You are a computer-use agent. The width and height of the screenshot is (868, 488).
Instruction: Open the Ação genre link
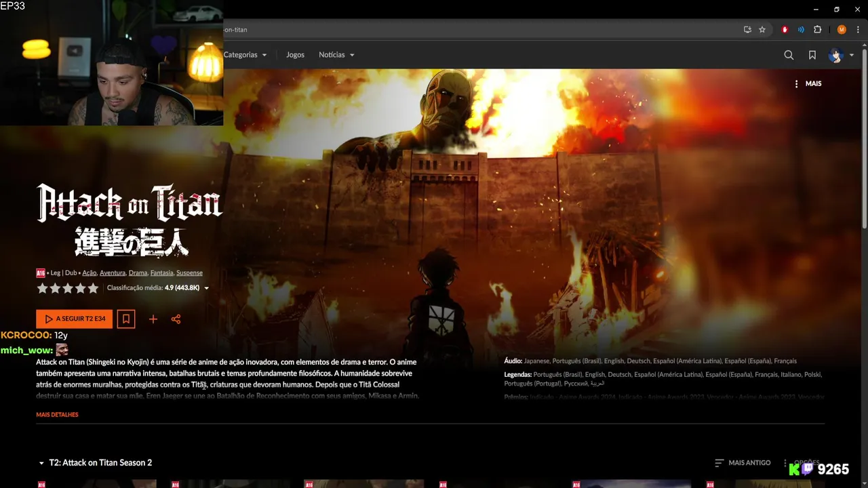(90, 272)
